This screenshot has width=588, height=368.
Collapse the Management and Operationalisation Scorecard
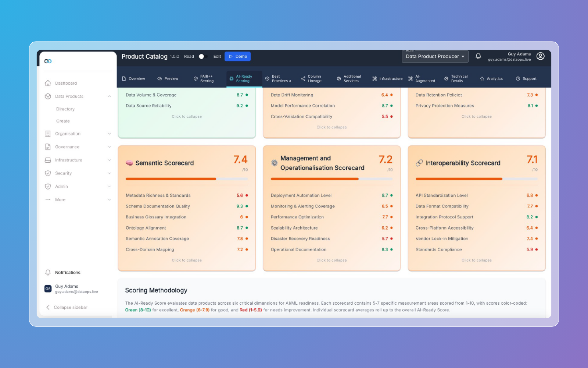click(331, 260)
